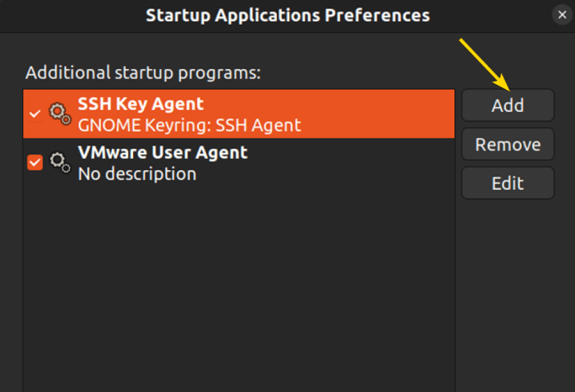This screenshot has width=575, height=392.
Task: Select the SSH Key Agent entry title
Action: [x=141, y=104]
